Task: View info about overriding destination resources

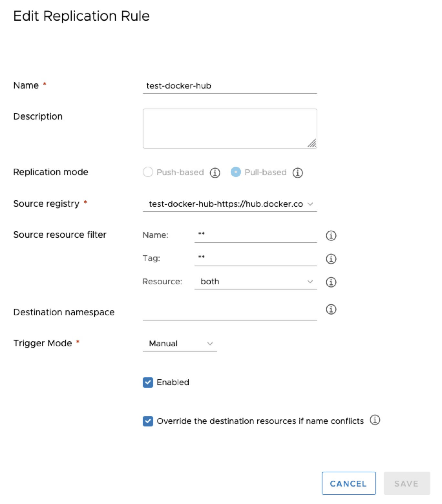Action: (375, 420)
